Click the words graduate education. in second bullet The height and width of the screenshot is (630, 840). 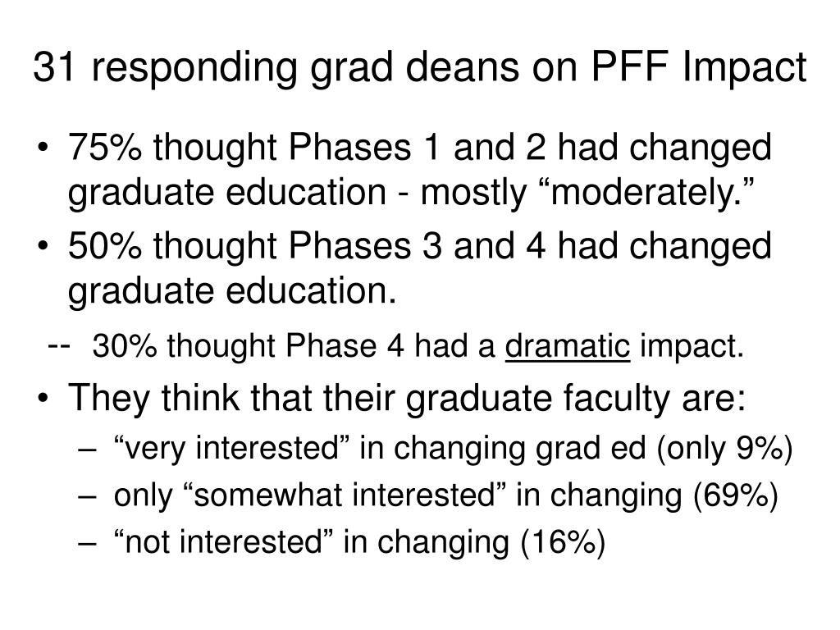232,291
